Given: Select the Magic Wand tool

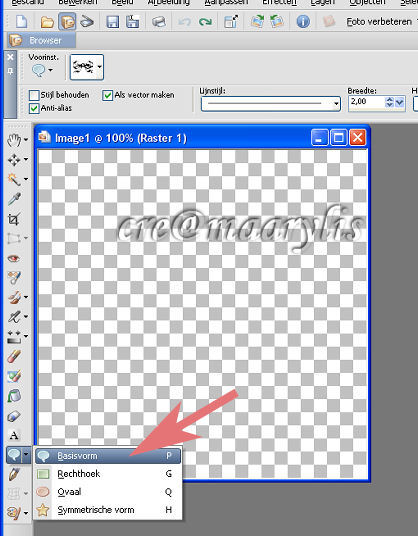Looking at the screenshot, I should pos(14,179).
